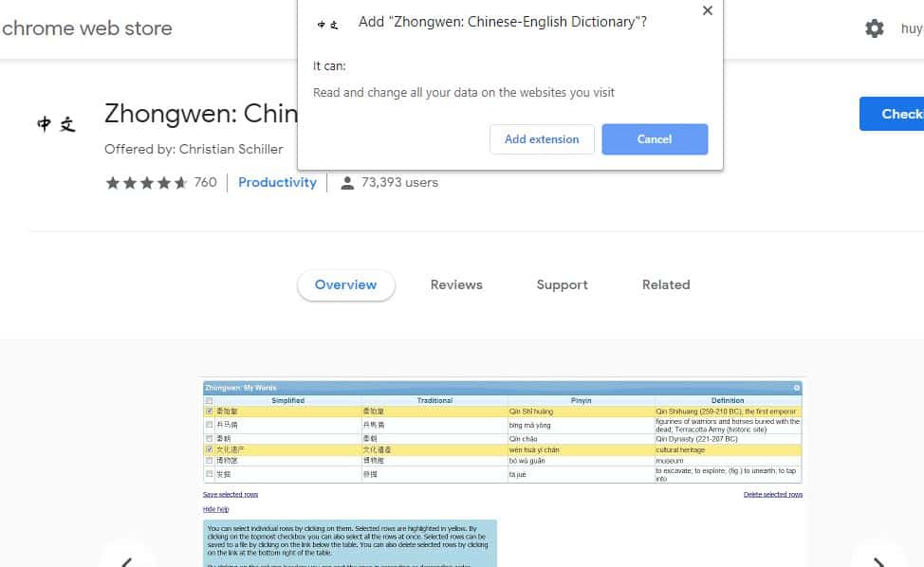Click the Pinyin column header in screenshot
This screenshot has width=924, height=567.
pos(581,400)
